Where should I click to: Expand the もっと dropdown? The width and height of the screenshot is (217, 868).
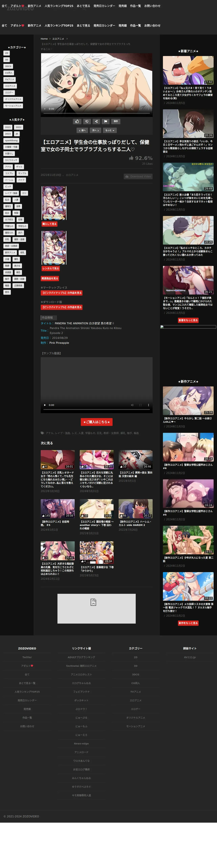coord(110,130)
